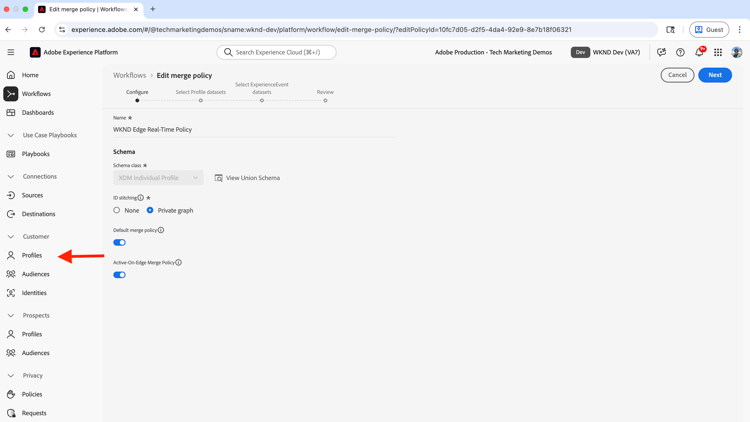Open the hamburger navigation menu
Image resolution: width=750 pixels, height=422 pixels.
click(11, 52)
